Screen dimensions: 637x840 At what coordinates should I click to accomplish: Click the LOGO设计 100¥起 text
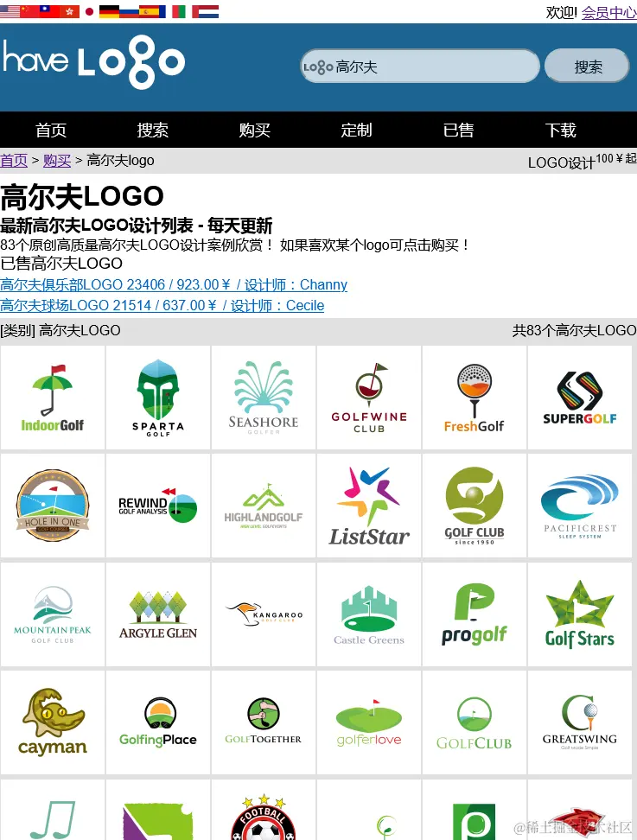click(582, 162)
